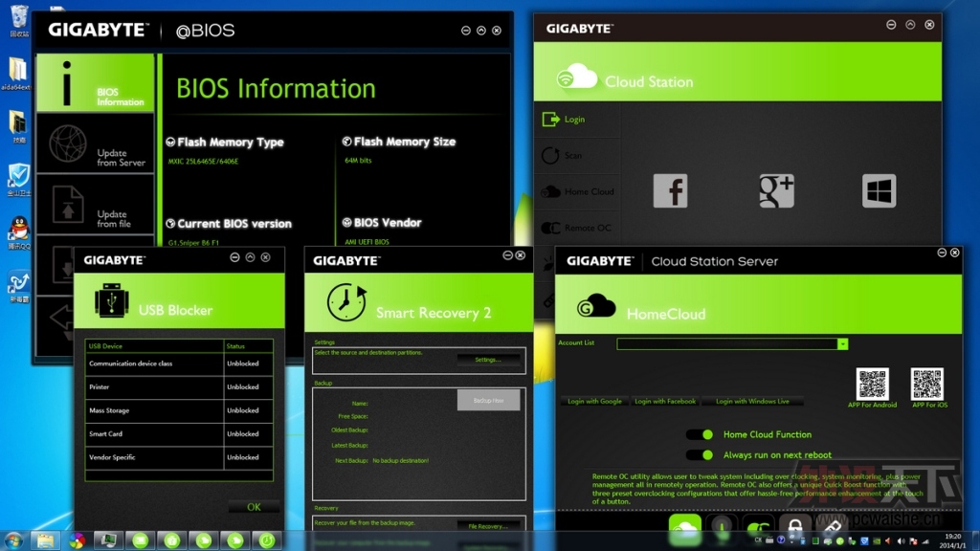This screenshot has height=551, width=980.
Task: Toggle Smart Card Unblocked status cell
Action: pyautogui.click(x=248, y=434)
